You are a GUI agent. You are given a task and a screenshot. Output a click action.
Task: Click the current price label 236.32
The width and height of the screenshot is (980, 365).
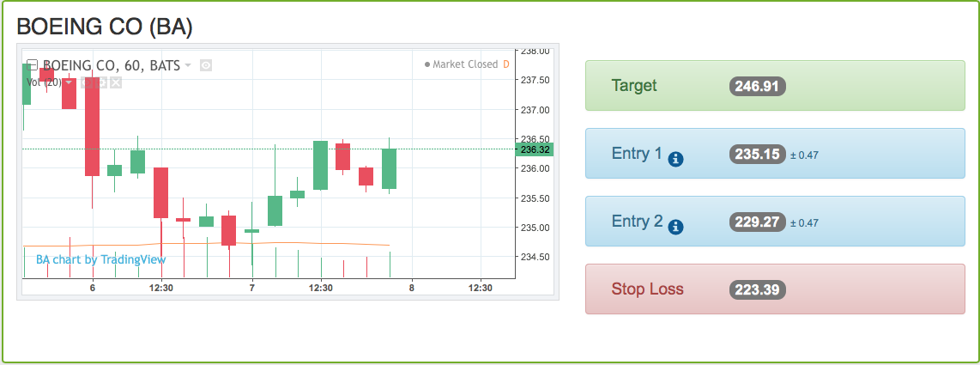coord(535,149)
